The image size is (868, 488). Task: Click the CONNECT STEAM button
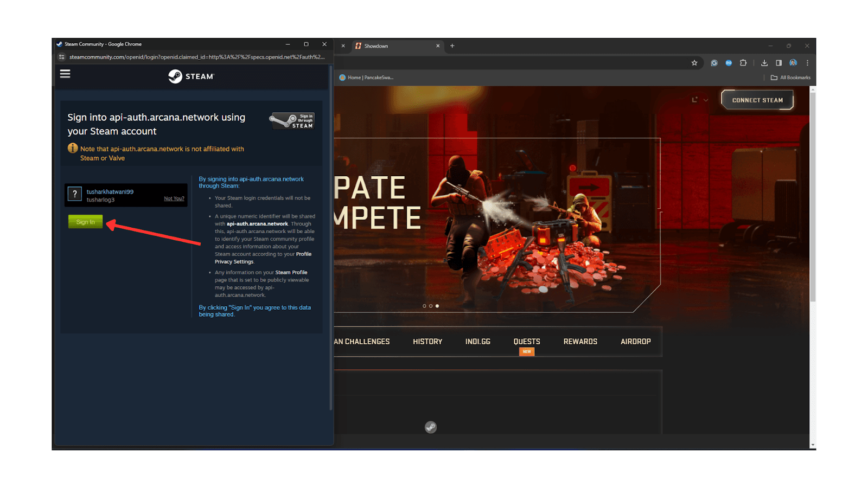[x=757, y=100]
